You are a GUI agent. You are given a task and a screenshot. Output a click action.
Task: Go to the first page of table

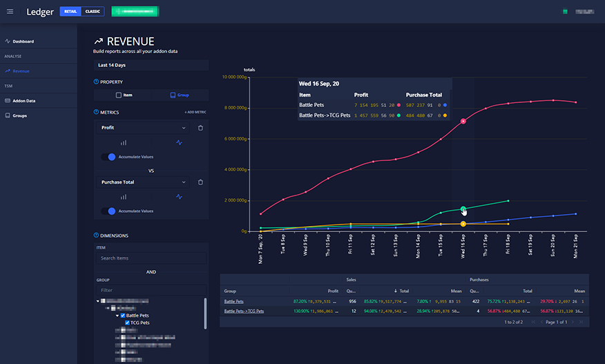(533, 322)
